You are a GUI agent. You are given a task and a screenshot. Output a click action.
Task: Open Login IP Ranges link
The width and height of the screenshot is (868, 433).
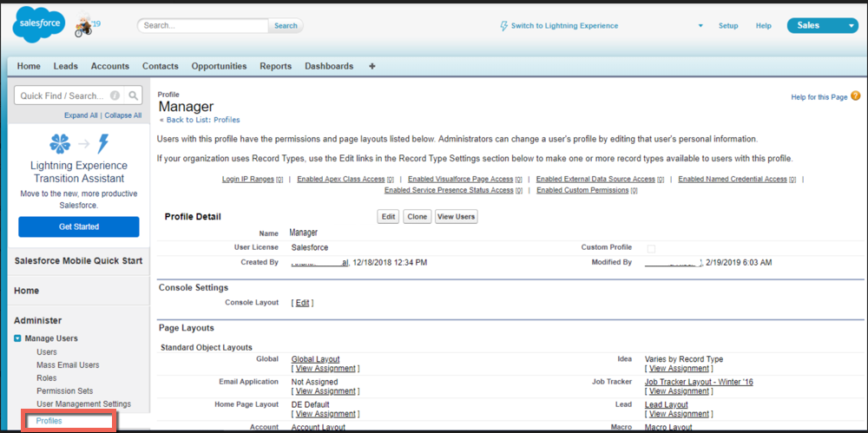click(x=248, y=180)
